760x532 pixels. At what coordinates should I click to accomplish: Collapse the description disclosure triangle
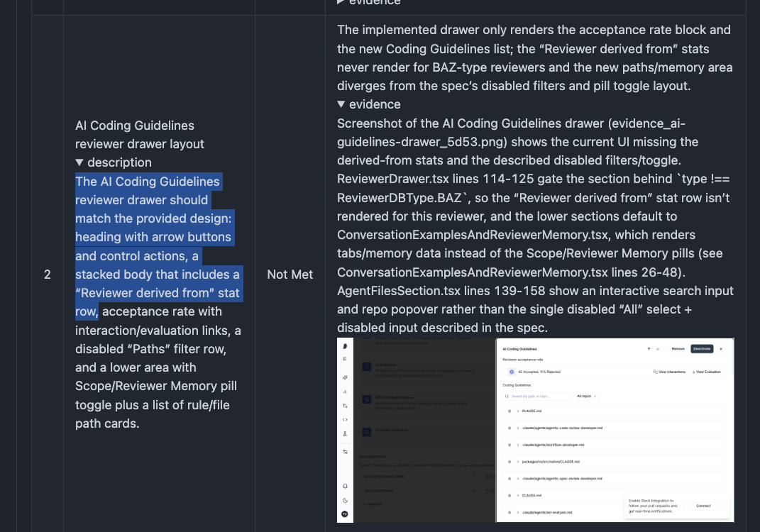(79, 162)
